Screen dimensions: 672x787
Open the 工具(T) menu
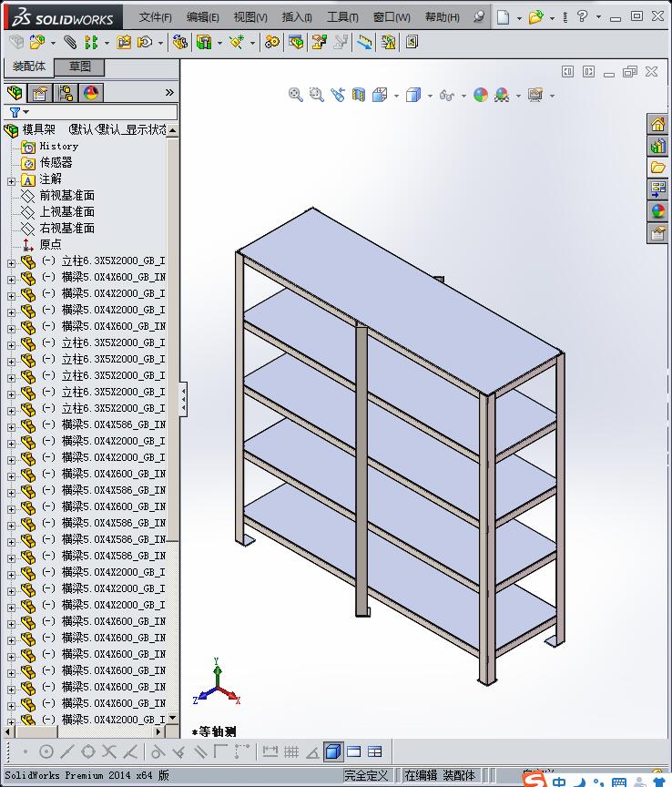tap(342, 17)
